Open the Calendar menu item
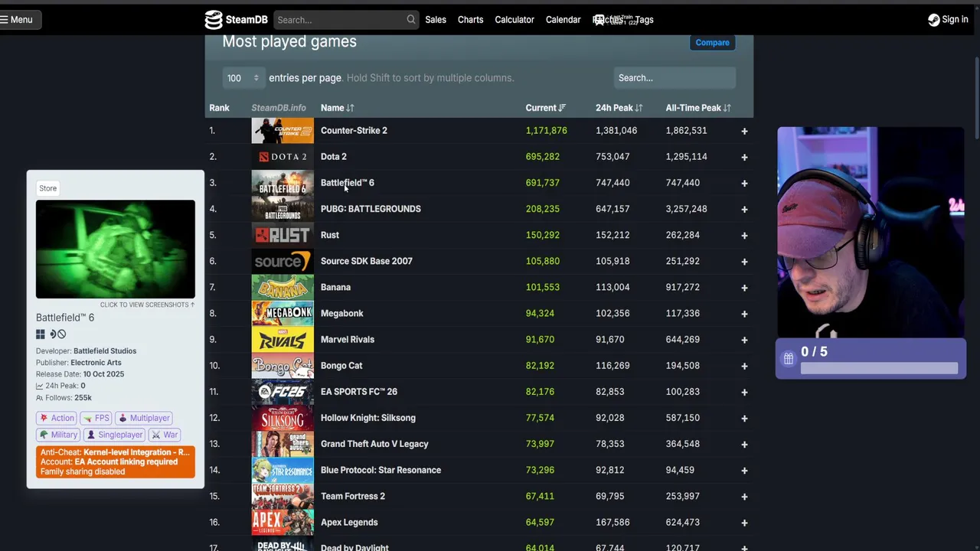Viewport: 980px width, 551px height. click(563, 20)
